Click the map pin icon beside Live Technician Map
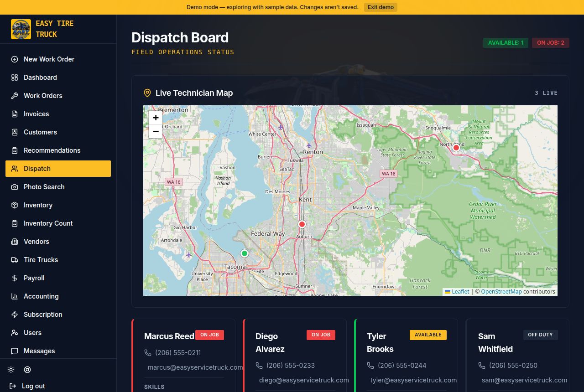The width and height of the screenshot is (584, 392). (147, 93)
